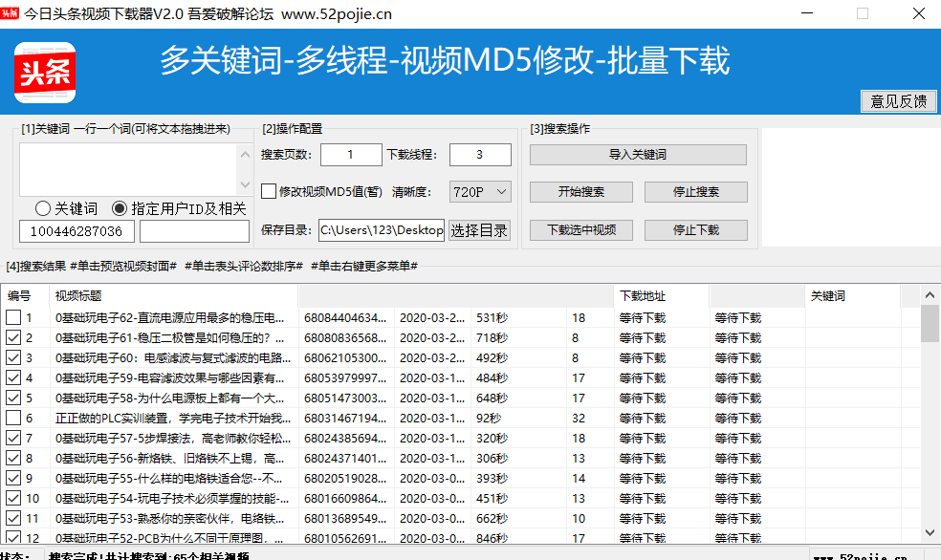Click the 下载线程 input field

pos(480,155)
